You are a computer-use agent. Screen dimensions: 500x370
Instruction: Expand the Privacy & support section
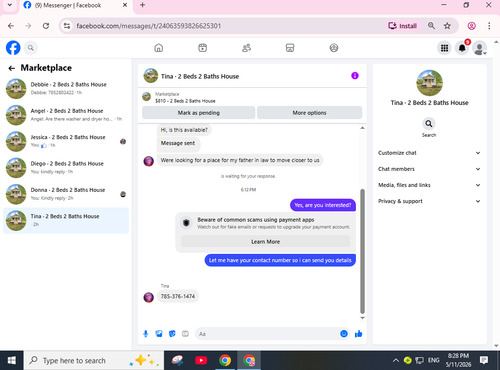pyautogui.click(x=429, y=201)
